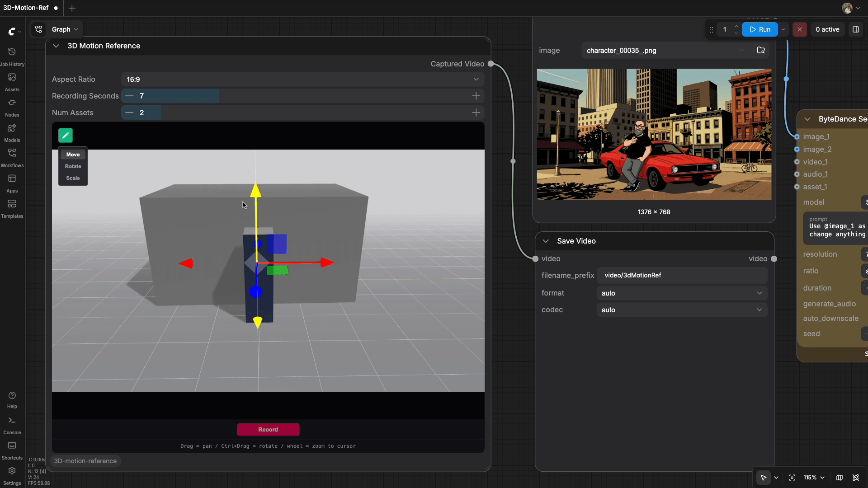Click the 3D-motion-reference badge
This screenshot has width=868, height=488.
tap(85, 461)
